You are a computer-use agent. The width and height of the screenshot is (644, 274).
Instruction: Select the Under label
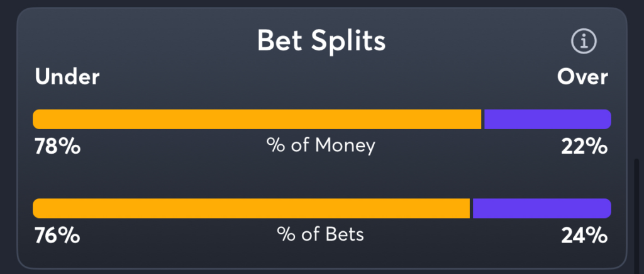[x=67, y=77]
